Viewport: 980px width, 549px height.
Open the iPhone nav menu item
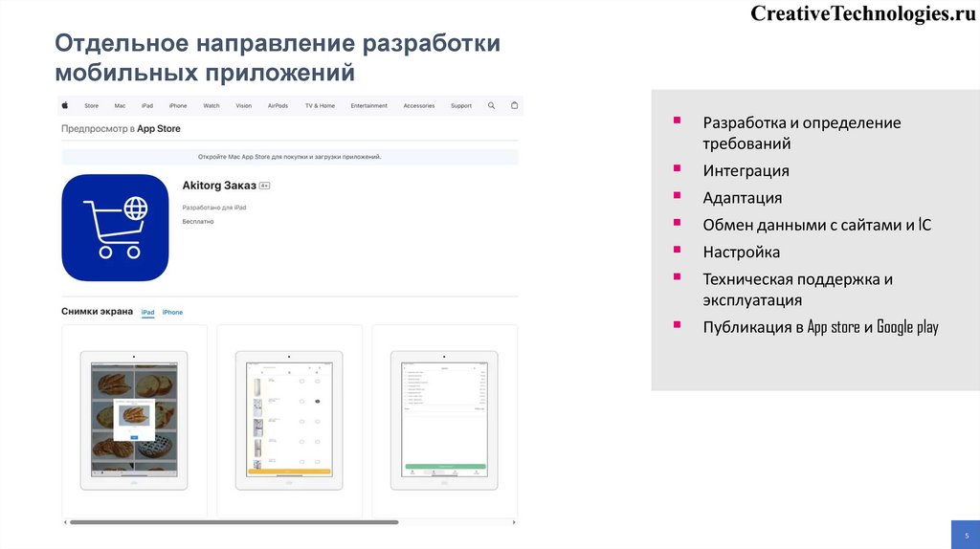(x=178, y=106)
